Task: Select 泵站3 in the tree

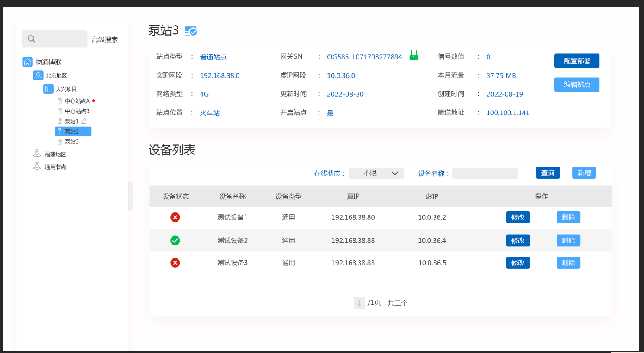Action: pos(72,141)
